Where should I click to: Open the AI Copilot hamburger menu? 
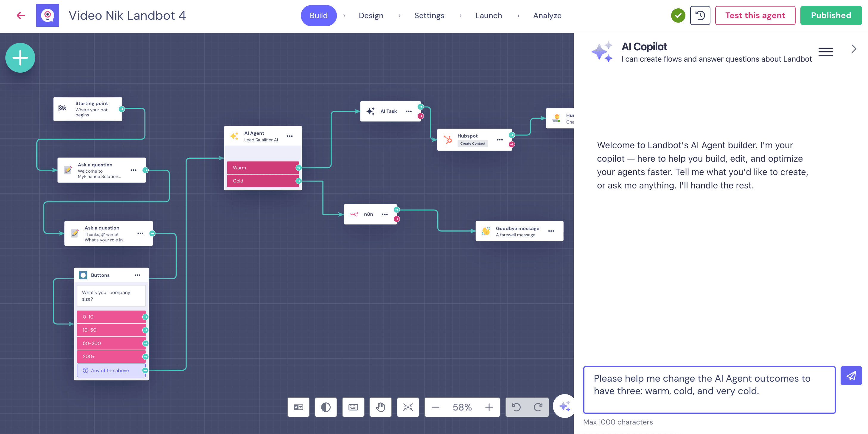point(825,51)
